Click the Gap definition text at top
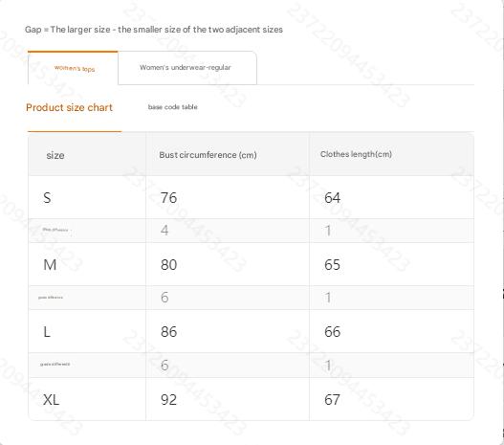The height and width of the screenshot is (445, 504). click(x=154, y=30)
